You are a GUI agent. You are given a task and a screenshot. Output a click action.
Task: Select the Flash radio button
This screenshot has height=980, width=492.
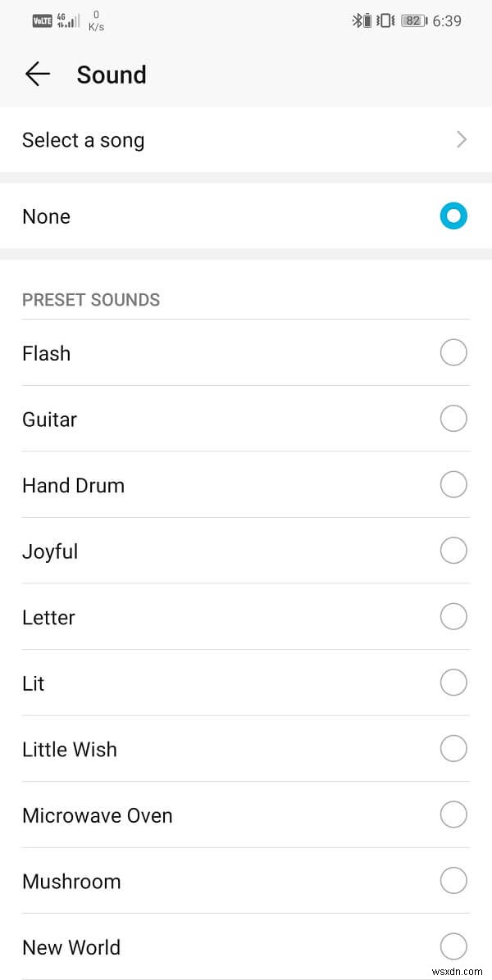click(x=453, y=353)
